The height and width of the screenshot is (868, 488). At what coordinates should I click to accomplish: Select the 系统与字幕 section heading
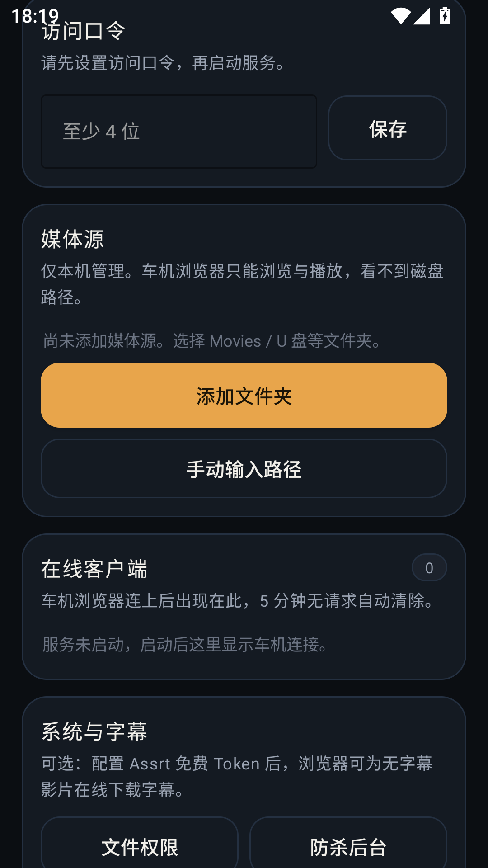(x=94, y=731)
